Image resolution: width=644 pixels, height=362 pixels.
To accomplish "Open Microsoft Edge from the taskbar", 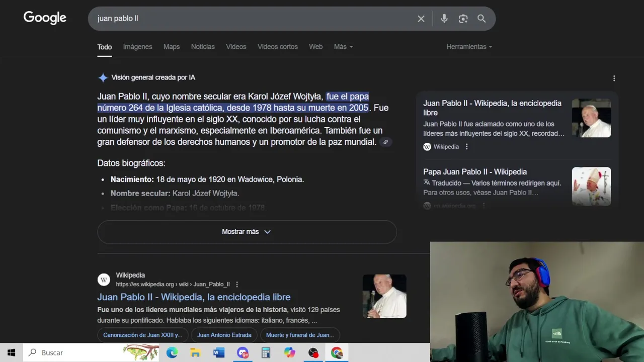I will (x=172, y=353).
